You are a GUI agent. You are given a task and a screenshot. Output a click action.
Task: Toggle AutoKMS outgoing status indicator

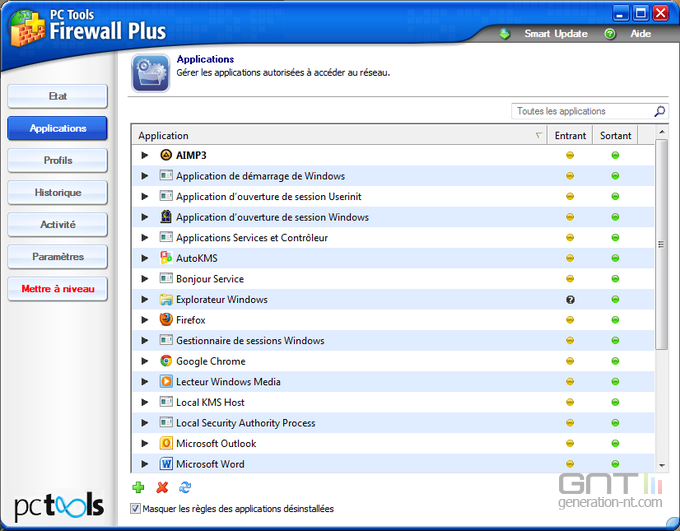(615, 258)
